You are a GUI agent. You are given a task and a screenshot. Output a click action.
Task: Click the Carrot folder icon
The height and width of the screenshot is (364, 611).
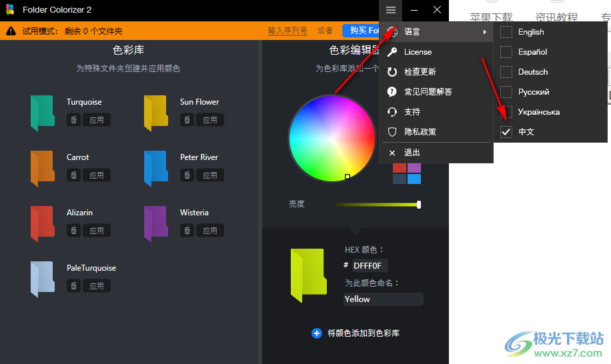(x=43, y=168)
